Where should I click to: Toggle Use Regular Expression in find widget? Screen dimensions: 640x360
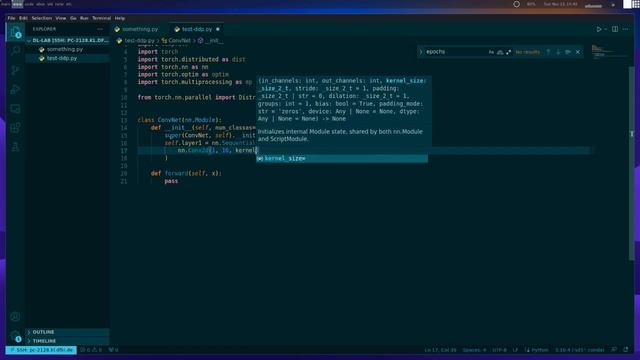509,52
